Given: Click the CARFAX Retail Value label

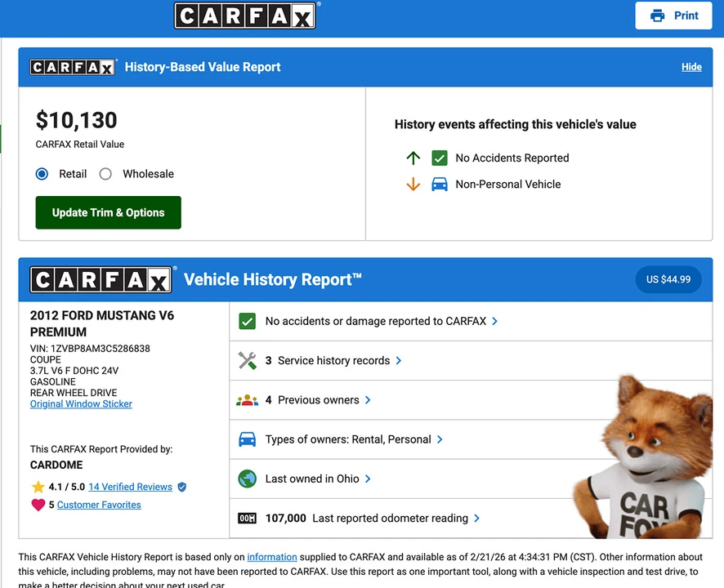Looking at the screenshot, I should point(80,145).
